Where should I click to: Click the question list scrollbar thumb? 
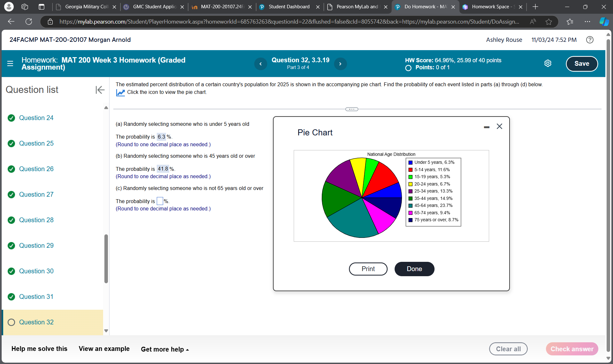click(106, 259)
